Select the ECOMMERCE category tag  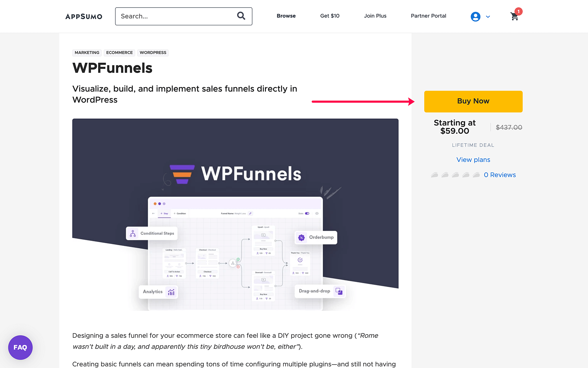coord(119,53)
